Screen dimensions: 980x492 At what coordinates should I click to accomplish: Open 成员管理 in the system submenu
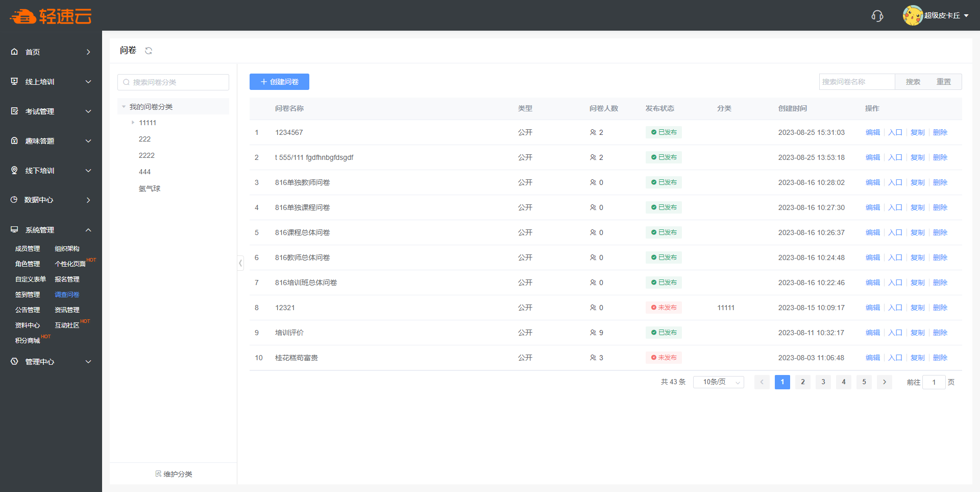pos(28,249)
